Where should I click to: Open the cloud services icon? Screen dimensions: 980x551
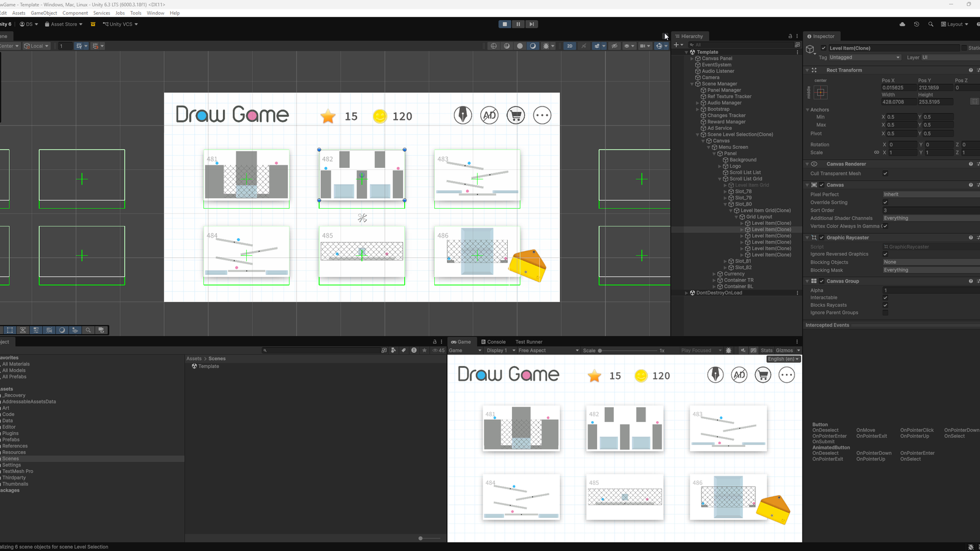[x=902, y=24]
